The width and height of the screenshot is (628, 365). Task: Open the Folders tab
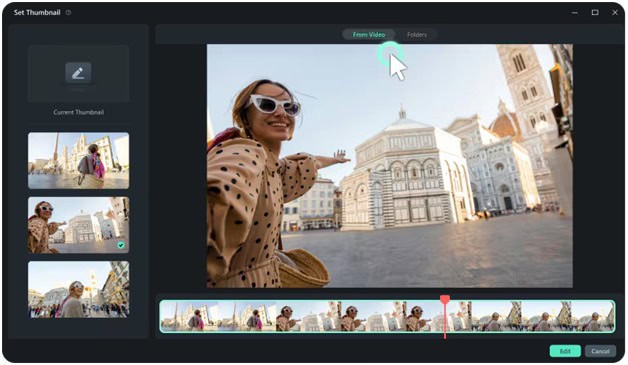click(x=417, y=34)
